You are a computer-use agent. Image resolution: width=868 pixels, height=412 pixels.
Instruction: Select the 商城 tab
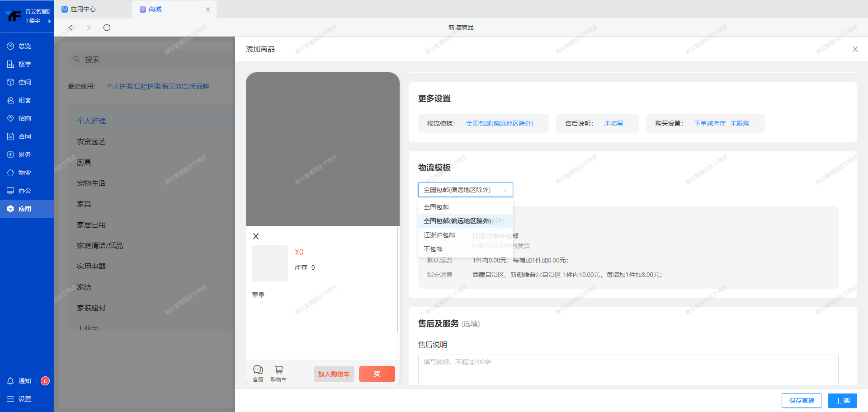[155, 9]
